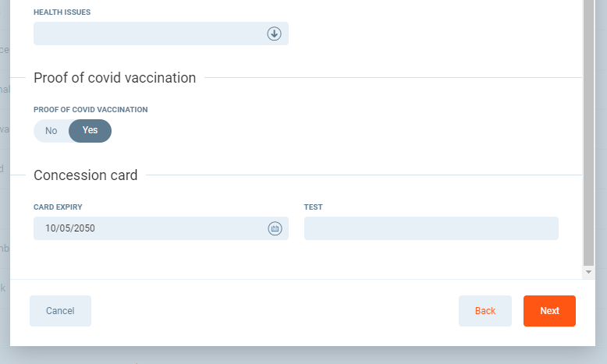The image size is (607, 364).
Task: Focus the Test input field
Action: point(431,228)
